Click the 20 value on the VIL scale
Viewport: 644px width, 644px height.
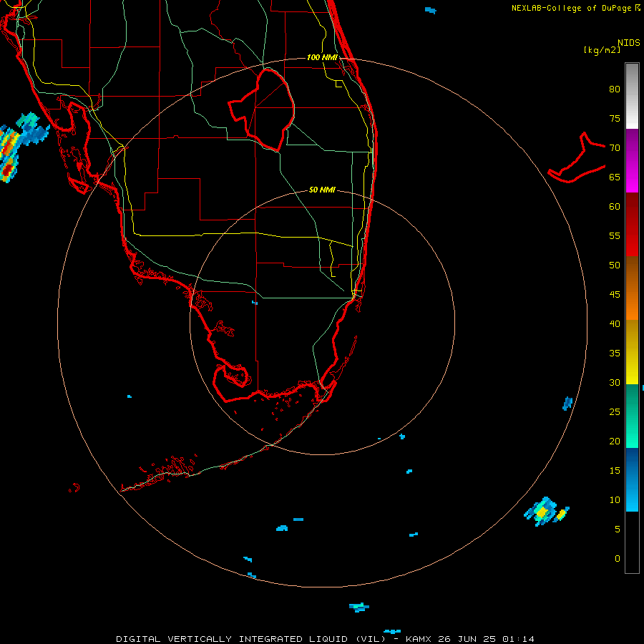point(615,441)
